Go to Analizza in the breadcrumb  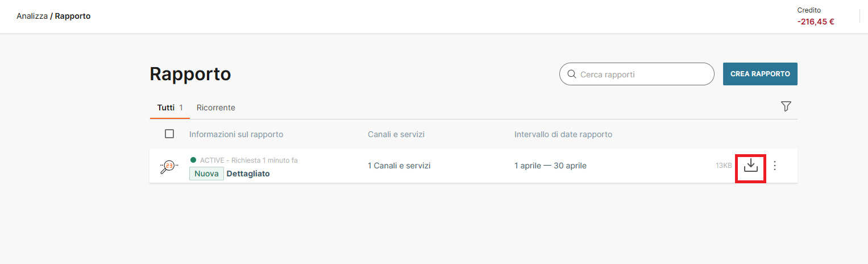click(x=32, y=16)
